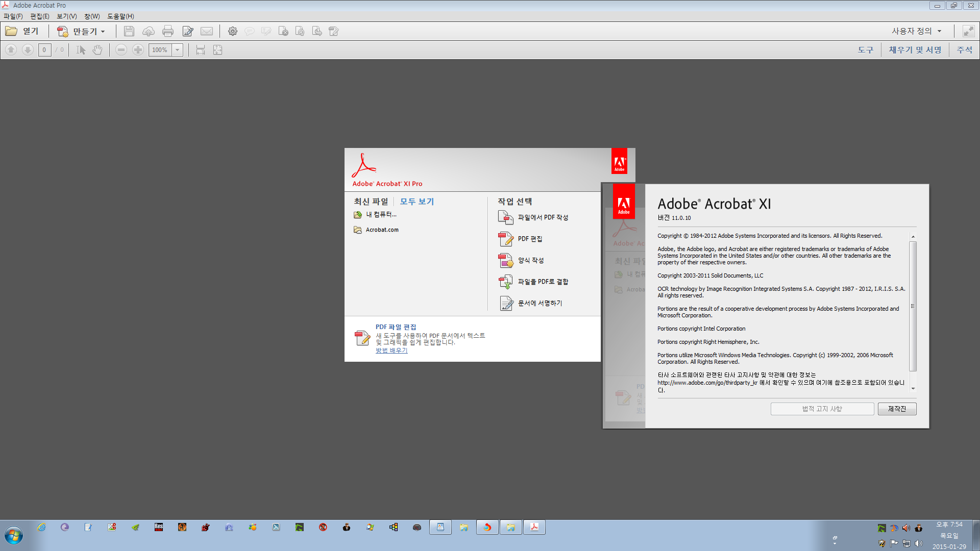980x551 pixels.
Task: Open Internet Explorer from taskbar
Action: pos(41,528)
